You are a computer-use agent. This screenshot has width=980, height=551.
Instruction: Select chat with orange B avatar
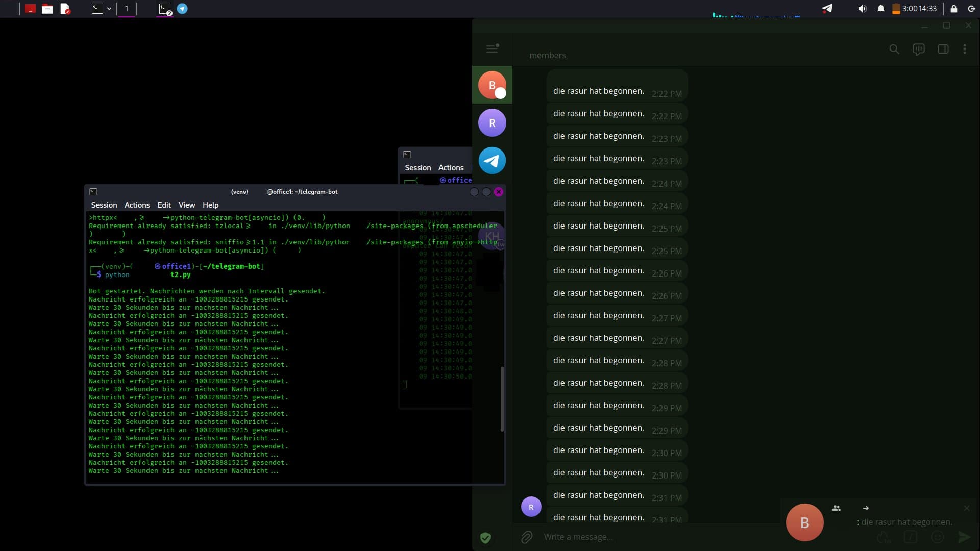(492, 85)
